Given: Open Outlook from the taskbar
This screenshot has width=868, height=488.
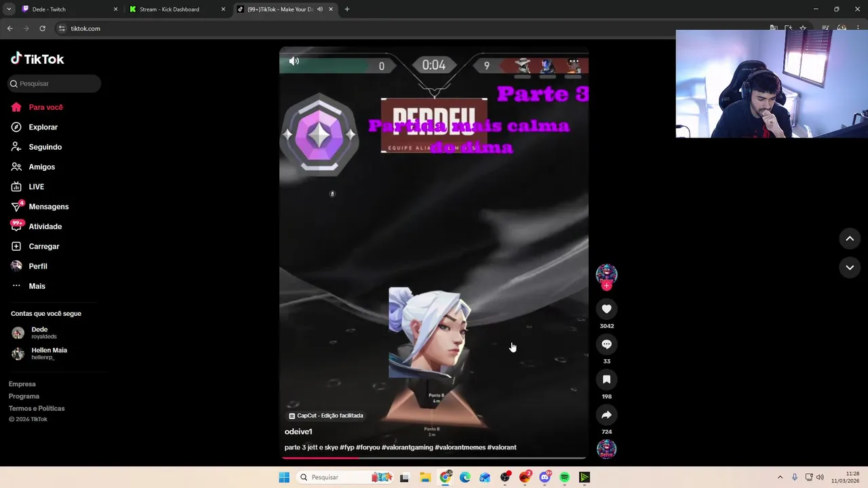Looking at the screenshot, I should (485, 477).
